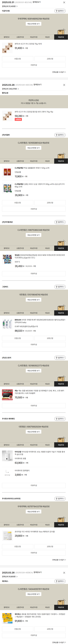
Task: Request 반품신청 for 본죽 쇠고기 미니 장조림
Action: (x=18, y=59)
